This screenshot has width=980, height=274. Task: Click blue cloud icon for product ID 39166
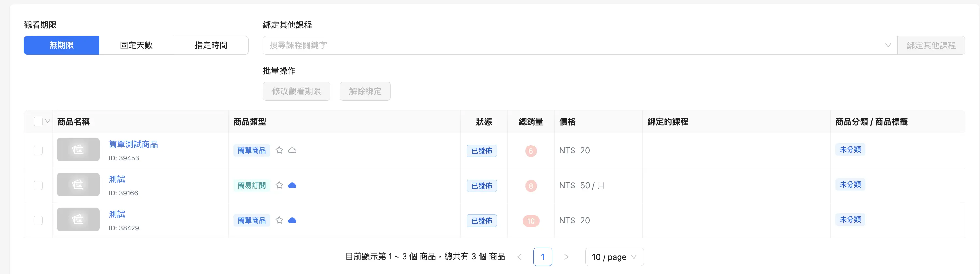tap(292, 186)
